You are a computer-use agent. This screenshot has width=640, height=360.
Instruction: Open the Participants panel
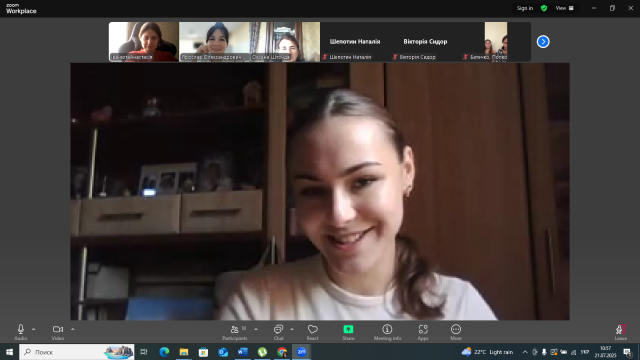(x=235, y=332)
